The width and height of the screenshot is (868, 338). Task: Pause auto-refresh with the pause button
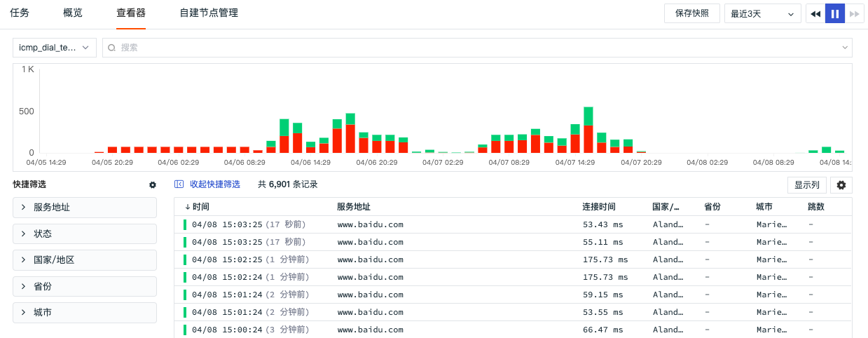[835, 13]
